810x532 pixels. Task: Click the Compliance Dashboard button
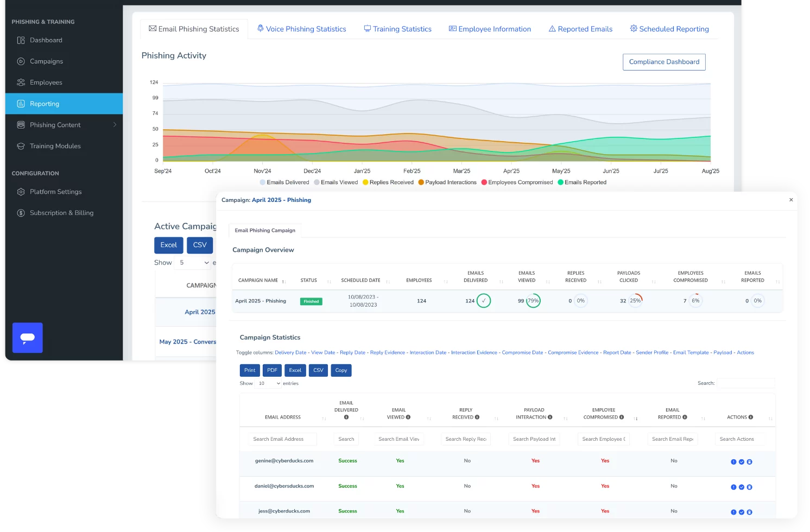pos(664,62)
